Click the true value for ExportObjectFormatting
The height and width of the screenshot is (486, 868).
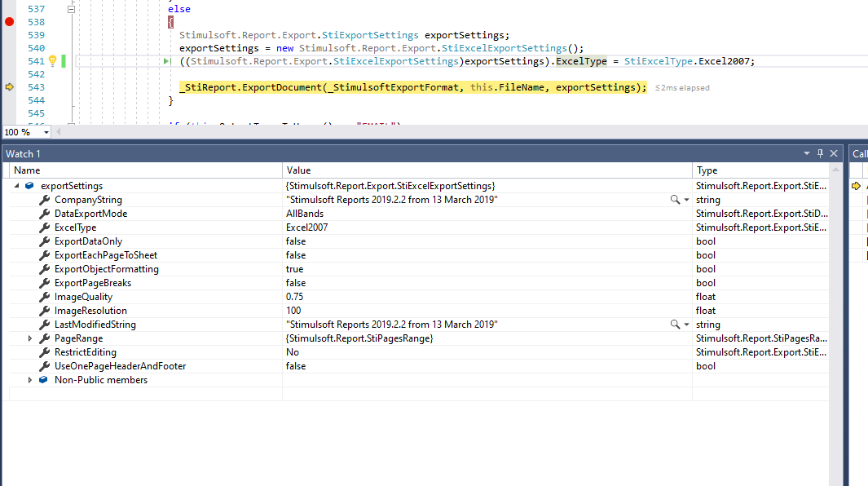294,269
